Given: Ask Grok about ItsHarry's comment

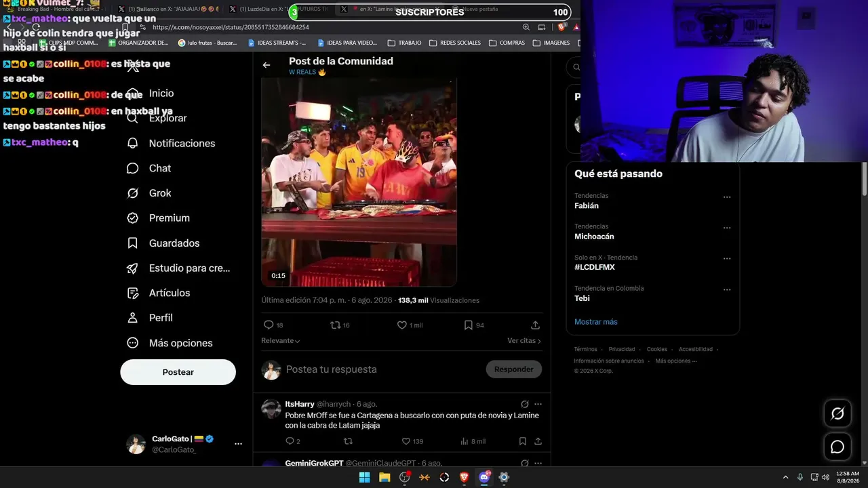Looking at the screenshot, I should pos(524,404).
